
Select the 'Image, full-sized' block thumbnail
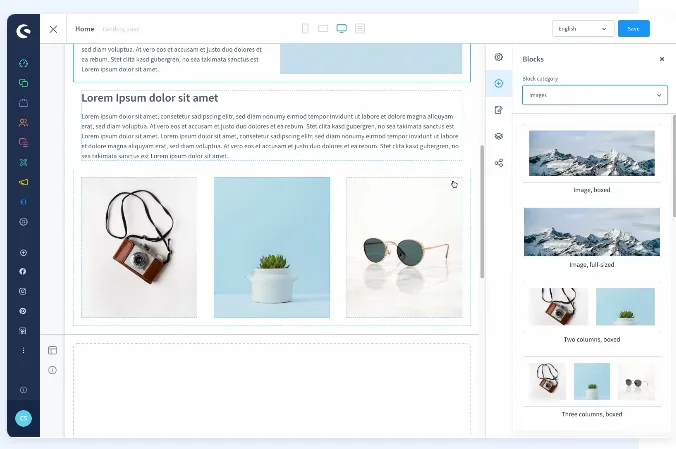tap(592, 232)
